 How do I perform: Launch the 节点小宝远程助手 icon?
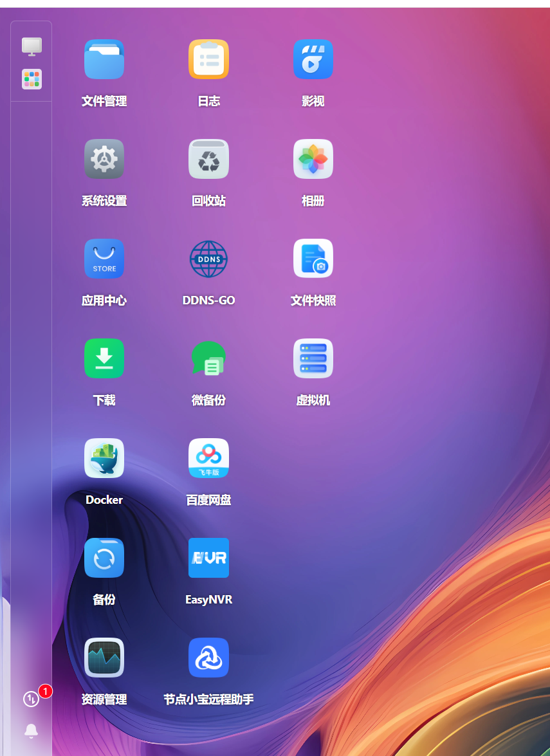pos(208,658)
